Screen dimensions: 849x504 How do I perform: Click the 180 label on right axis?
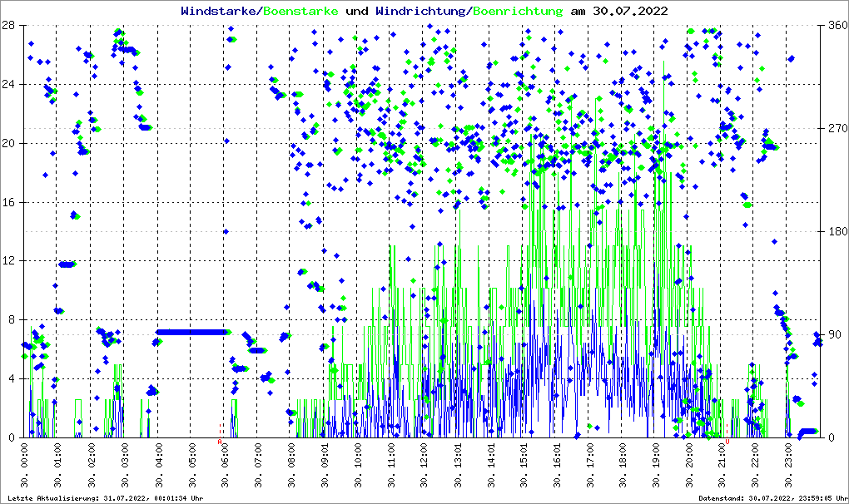pos(836,231)
